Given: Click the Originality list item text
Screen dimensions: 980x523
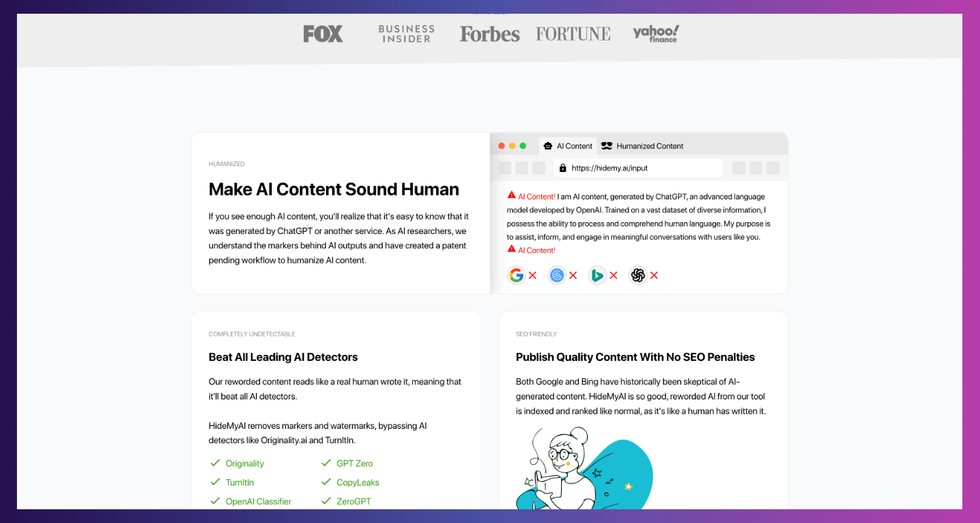Looking at the screenshot, I should point(245,464).
